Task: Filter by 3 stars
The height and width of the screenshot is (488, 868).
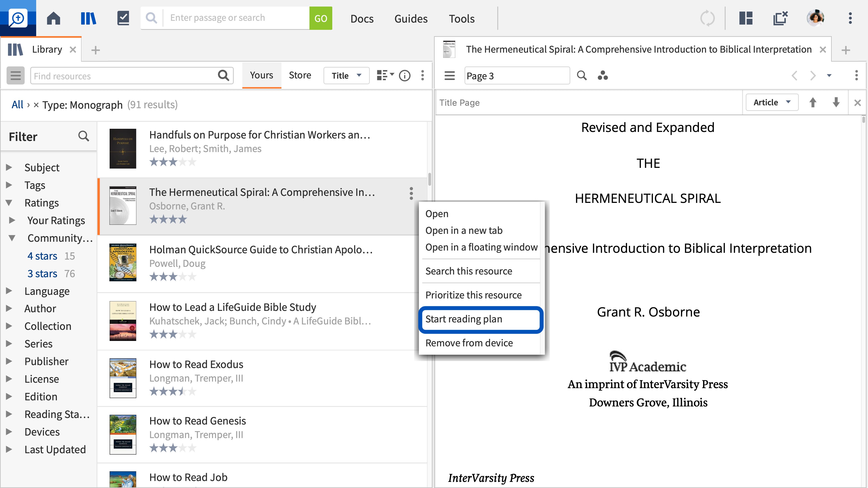Action: coord(42,273)
